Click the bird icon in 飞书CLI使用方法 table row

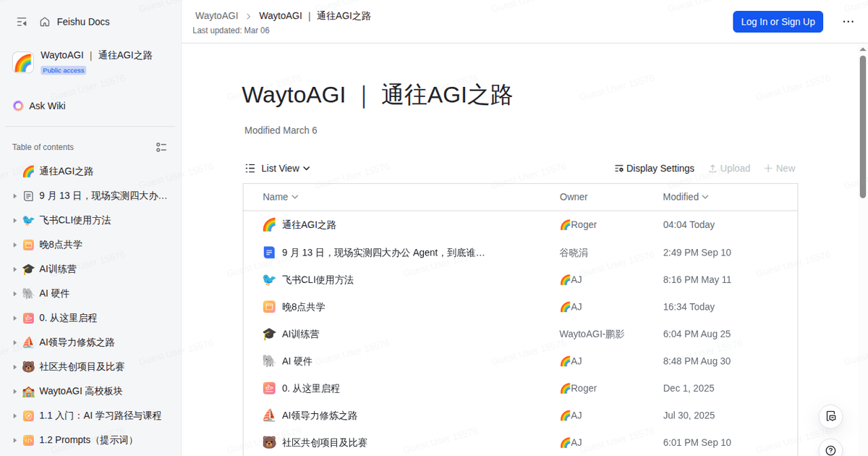[269, 279]
